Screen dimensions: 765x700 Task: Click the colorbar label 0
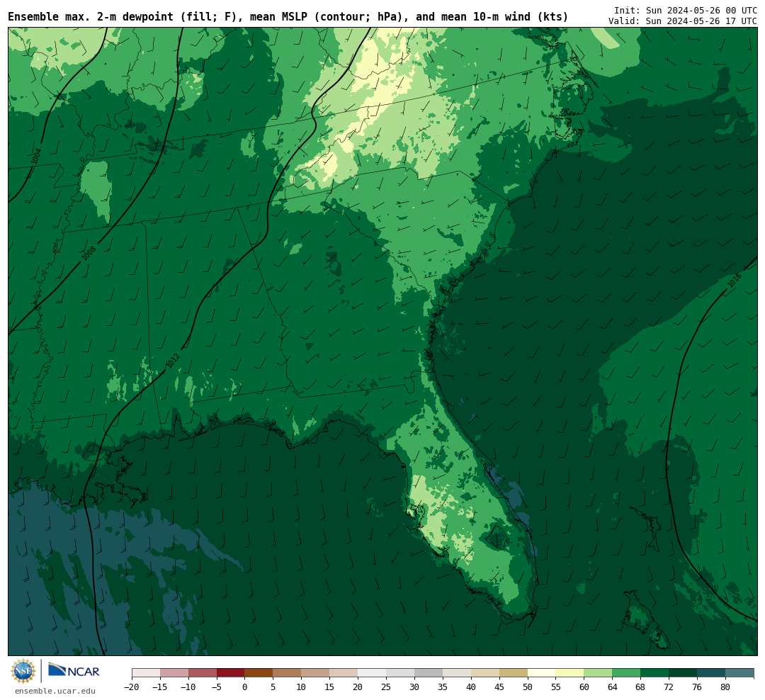pos(244,687)
